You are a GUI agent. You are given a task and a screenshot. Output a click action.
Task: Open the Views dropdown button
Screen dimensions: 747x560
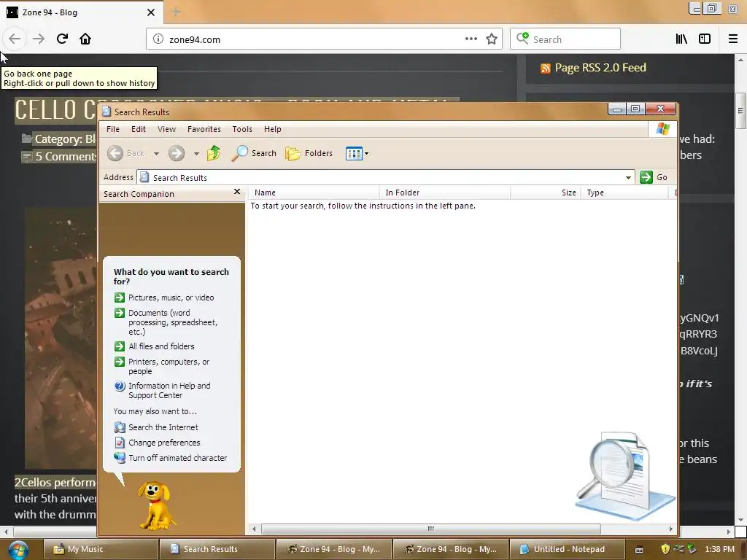pyautogui.click(x=357, y=153)
